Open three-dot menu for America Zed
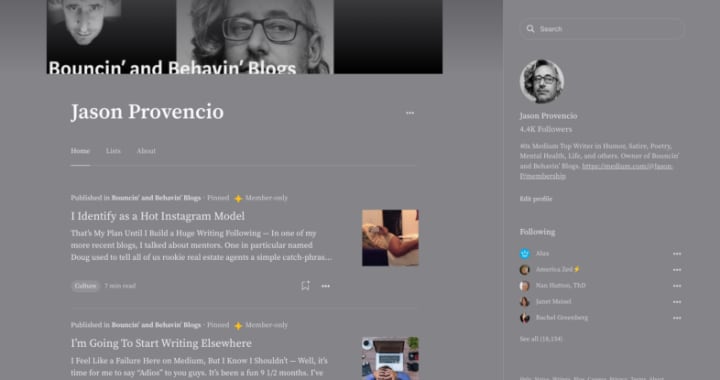Image resolution: width=720 pixels, height=380 pixels. click(677, 270)
